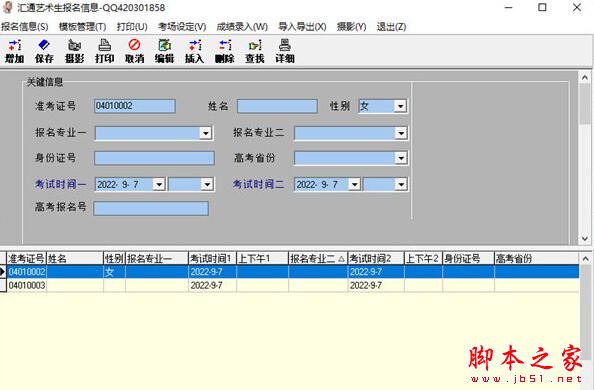This screenshot has width=594, height=390.
Task: Open the 报名专业一 dropdown list
Action: pyautogui.click(x=205, y=133)
